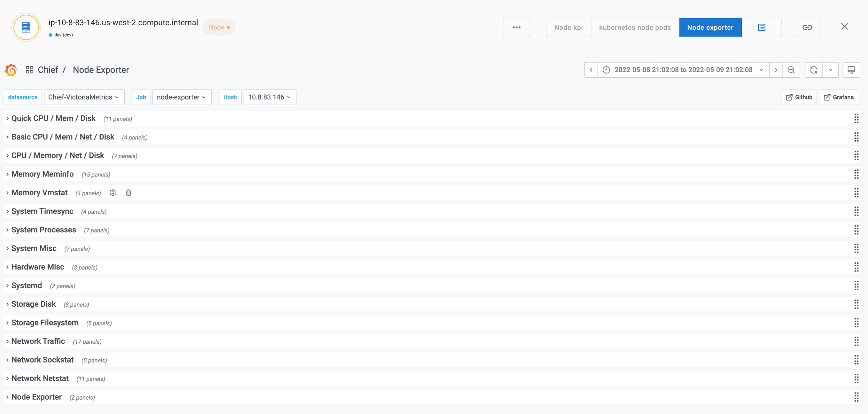Expand the Network Traffic row
Image resolution: width=868 pixels, height=414 pixels.
coord(38,341)
